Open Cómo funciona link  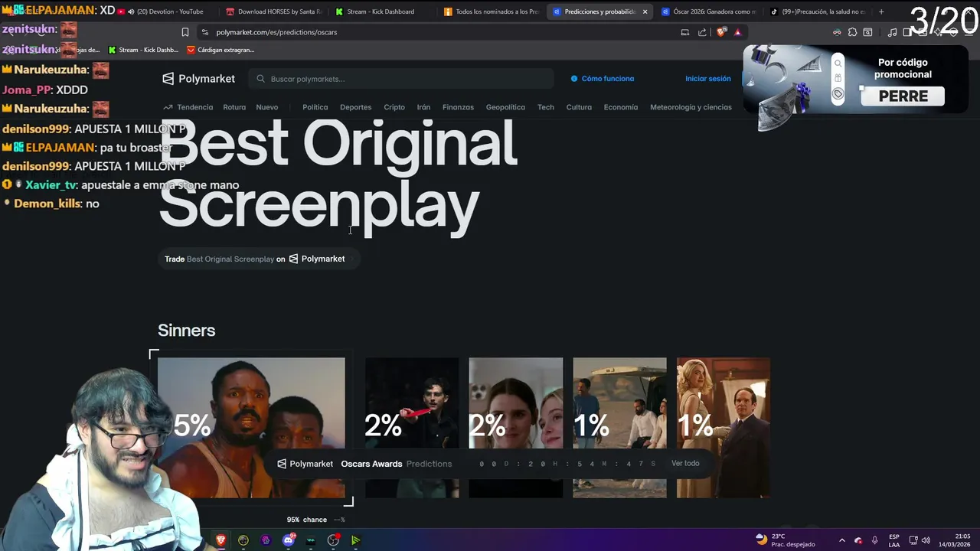click(602, 79)
